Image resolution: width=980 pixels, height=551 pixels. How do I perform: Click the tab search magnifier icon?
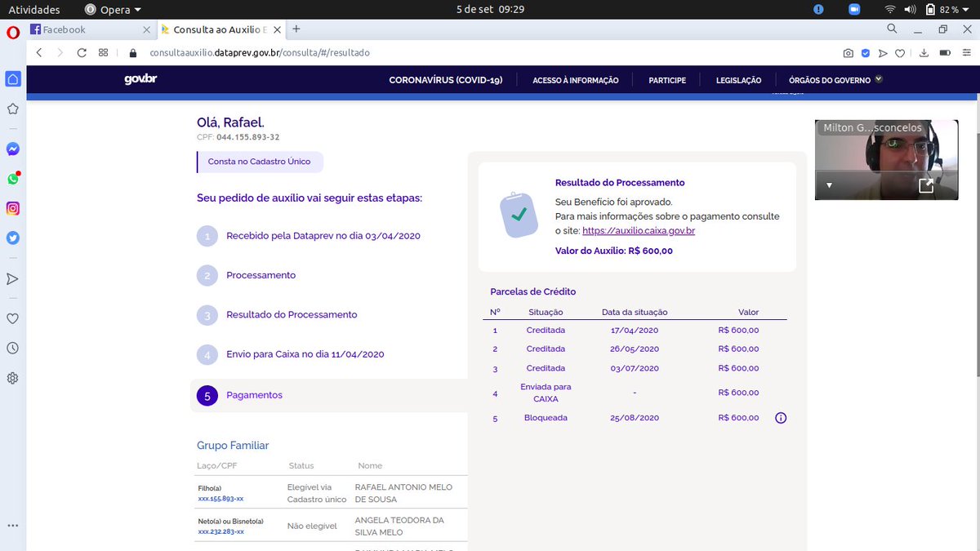pos(892,29)
